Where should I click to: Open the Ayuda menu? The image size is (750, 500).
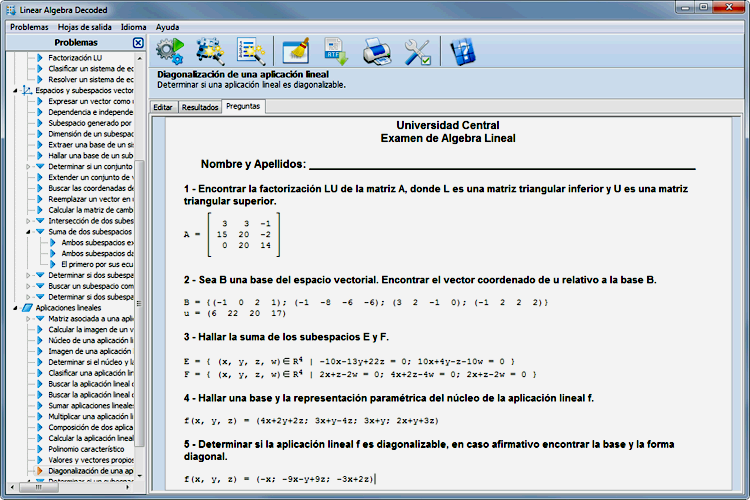point(167,27)
